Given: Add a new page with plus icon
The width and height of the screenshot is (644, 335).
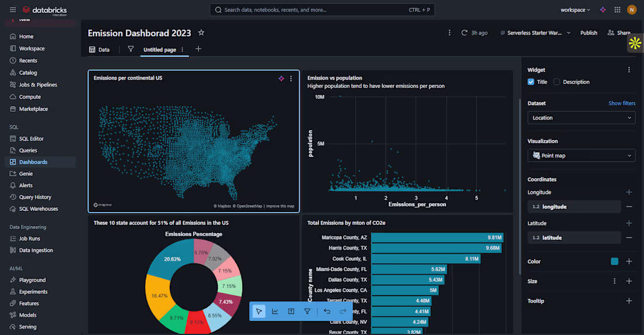Looking at the screenshot, I should click(x=198, y=49).
